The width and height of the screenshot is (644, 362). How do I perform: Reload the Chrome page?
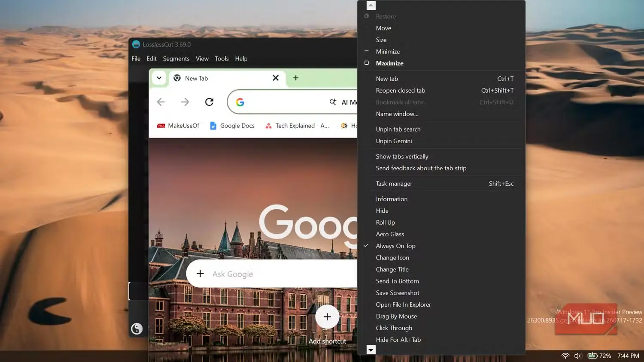click(209, 102)
